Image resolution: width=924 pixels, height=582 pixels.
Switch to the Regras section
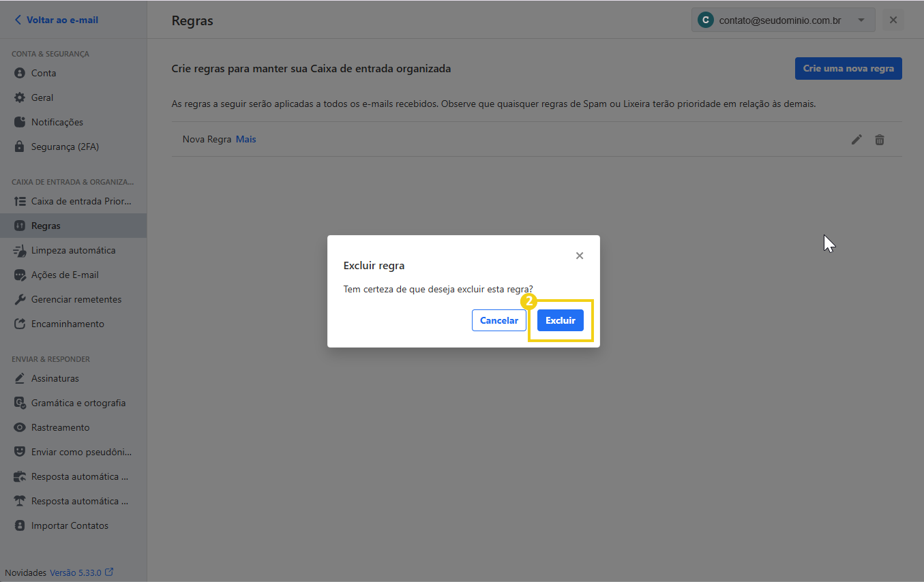[x=46, y=226]
